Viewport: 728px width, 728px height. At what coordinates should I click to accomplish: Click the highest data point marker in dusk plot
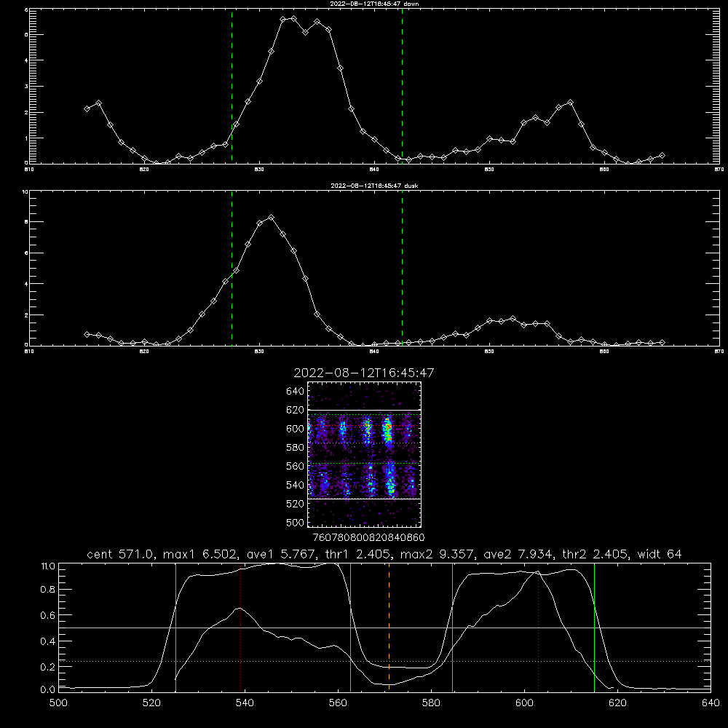coord(271,217)
